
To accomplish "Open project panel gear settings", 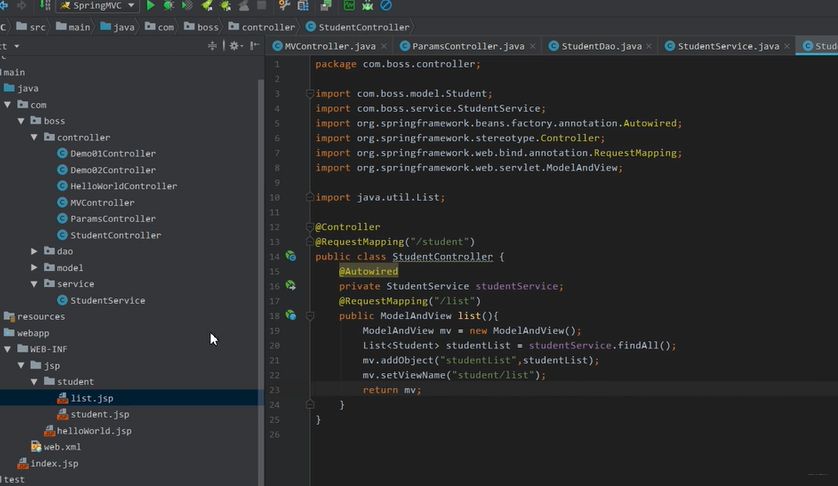I will coord(235,46).
